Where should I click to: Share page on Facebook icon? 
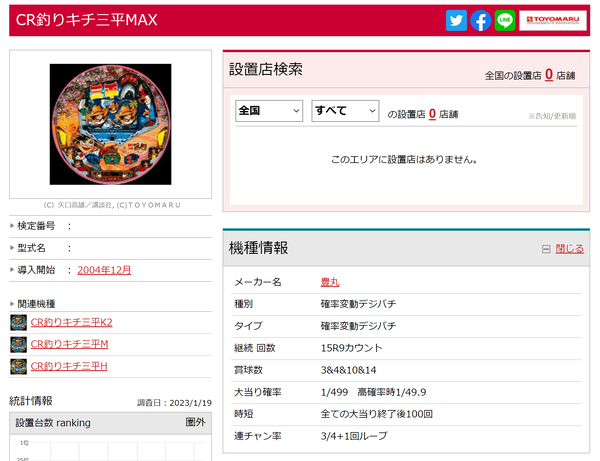481,20
